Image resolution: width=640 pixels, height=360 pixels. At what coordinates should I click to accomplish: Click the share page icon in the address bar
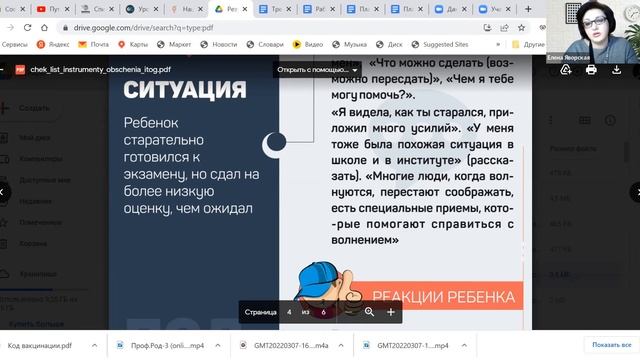[x=504, y=28]
